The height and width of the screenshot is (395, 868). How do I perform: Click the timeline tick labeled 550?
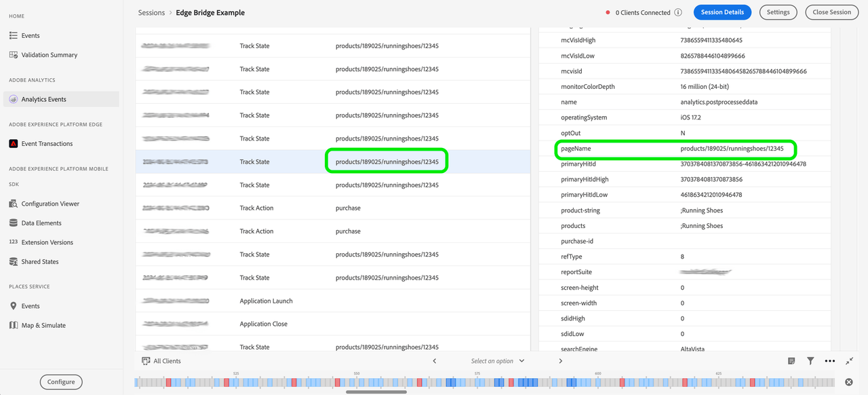(357, 374)
